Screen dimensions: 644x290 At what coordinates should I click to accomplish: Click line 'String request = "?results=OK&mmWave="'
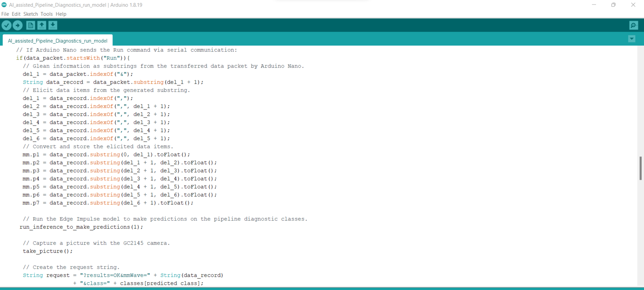tap(123, 275)
